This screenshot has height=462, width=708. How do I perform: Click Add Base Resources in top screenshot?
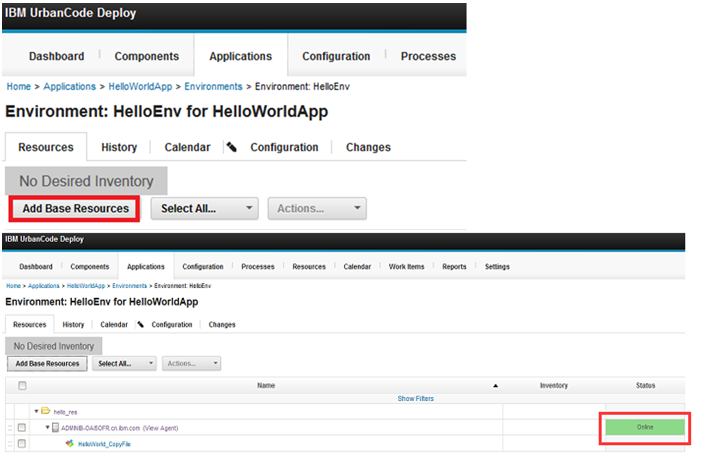75,209
